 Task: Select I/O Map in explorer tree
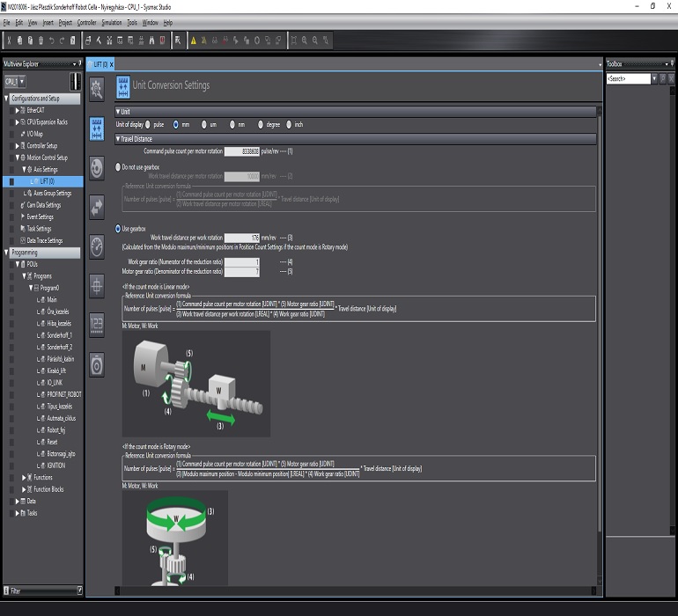(34, 134)
